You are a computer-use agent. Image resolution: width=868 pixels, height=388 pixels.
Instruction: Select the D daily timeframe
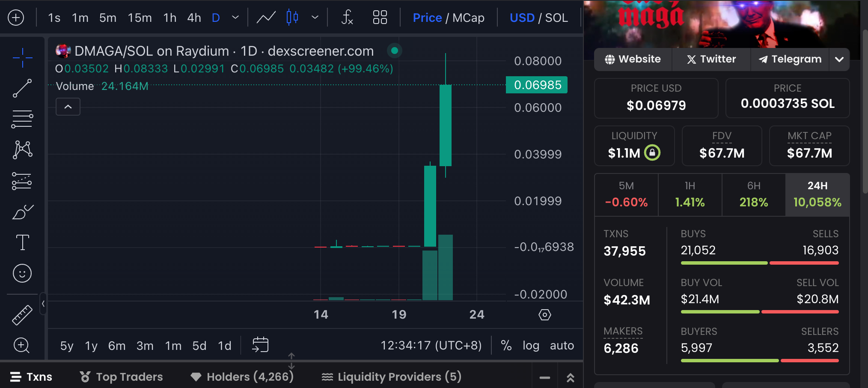point(216,18)
